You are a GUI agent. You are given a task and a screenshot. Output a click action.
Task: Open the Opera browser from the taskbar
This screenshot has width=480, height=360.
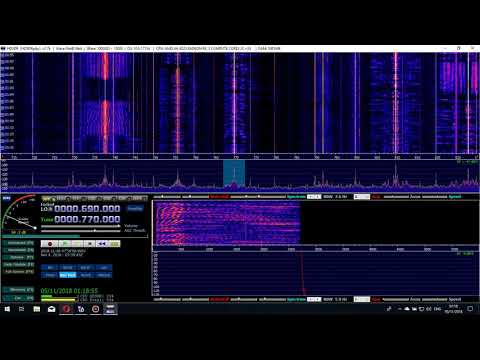click(x=66, y=309)
